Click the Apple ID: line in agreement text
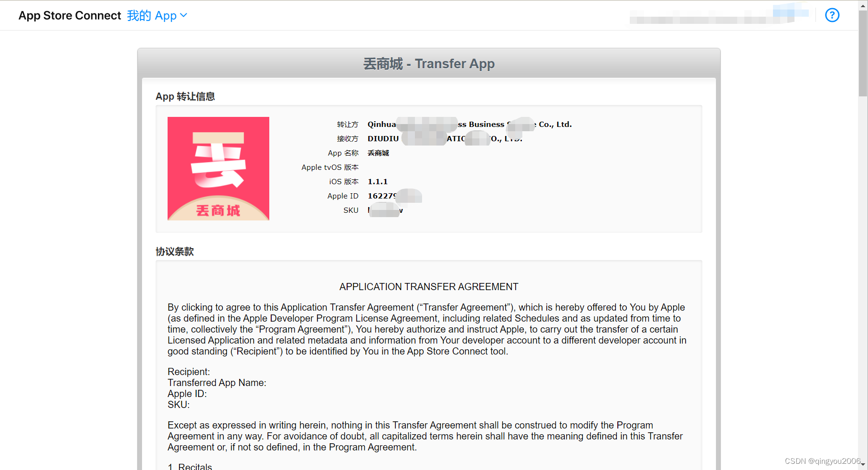 pos(187,394)
